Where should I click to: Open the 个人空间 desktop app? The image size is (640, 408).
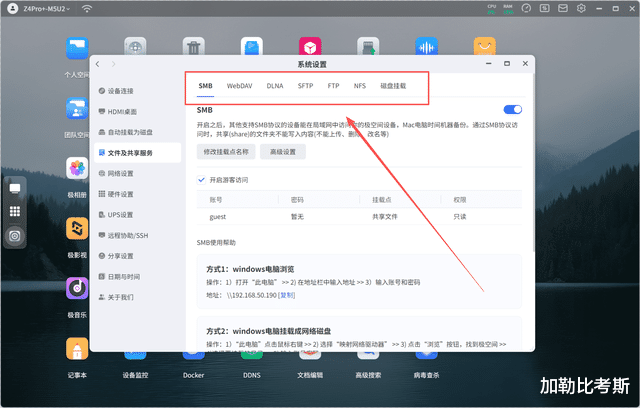(77, 49)
